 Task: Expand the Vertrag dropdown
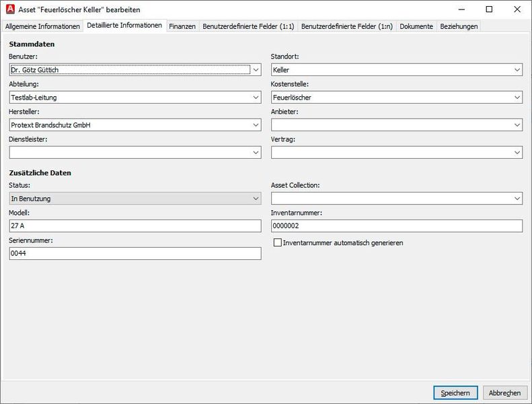tap(517, 153)
